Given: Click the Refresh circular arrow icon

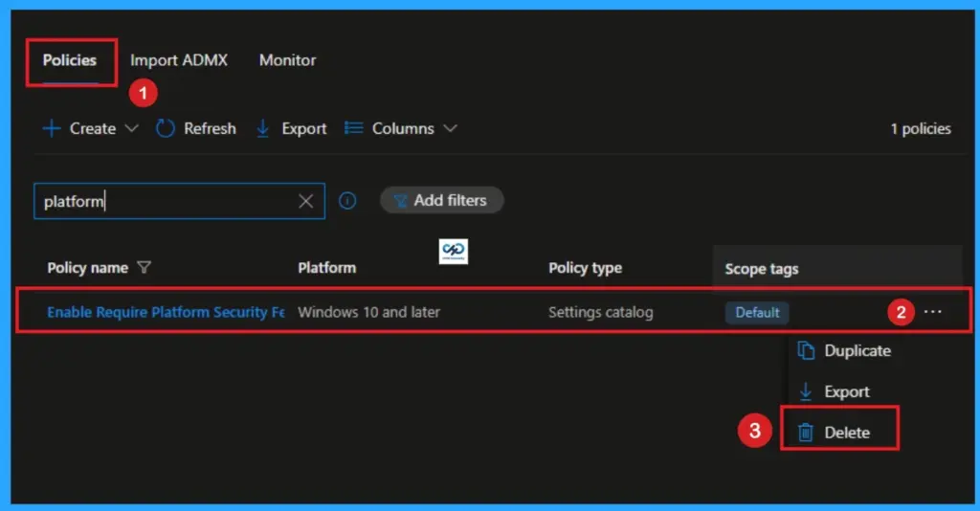Looking at the screenshot, I should [165, 128].
